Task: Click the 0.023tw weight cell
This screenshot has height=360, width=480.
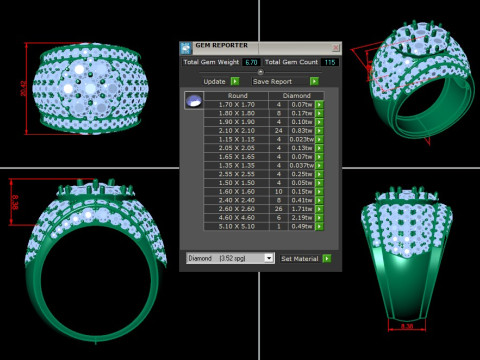Action: 302,139
